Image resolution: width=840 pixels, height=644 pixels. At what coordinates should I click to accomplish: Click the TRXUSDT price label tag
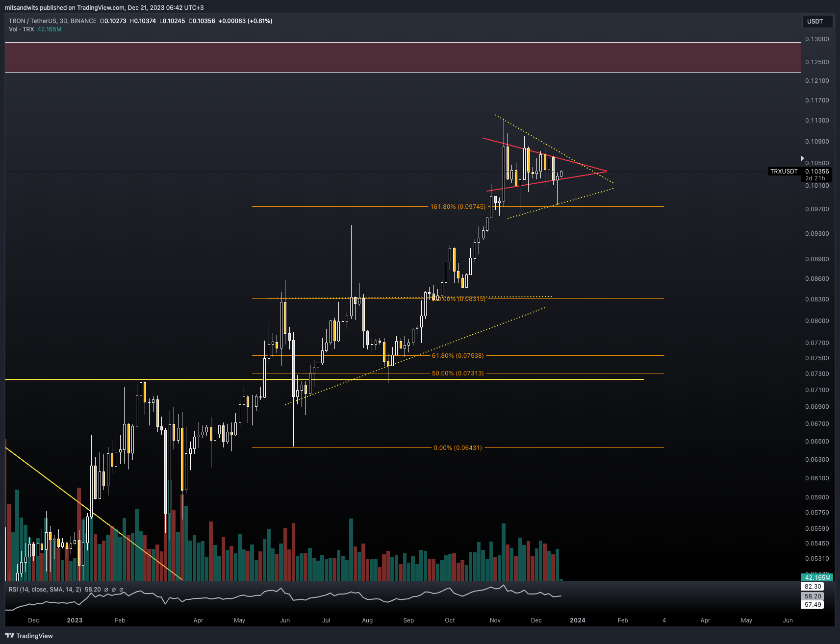tap(784, 172)
